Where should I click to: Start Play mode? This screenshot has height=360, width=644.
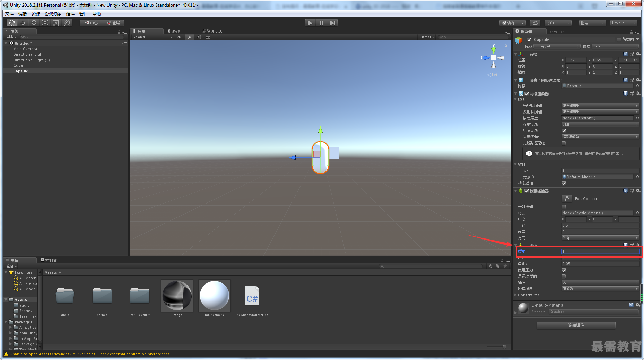[x=310, y=23]
